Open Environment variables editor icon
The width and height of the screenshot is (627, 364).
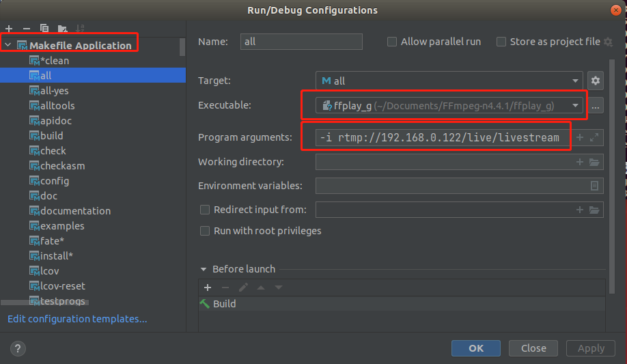tap(594, 186)
